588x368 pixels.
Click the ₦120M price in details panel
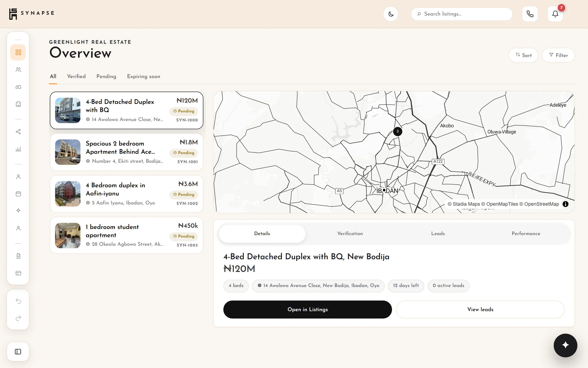point(239,268)
